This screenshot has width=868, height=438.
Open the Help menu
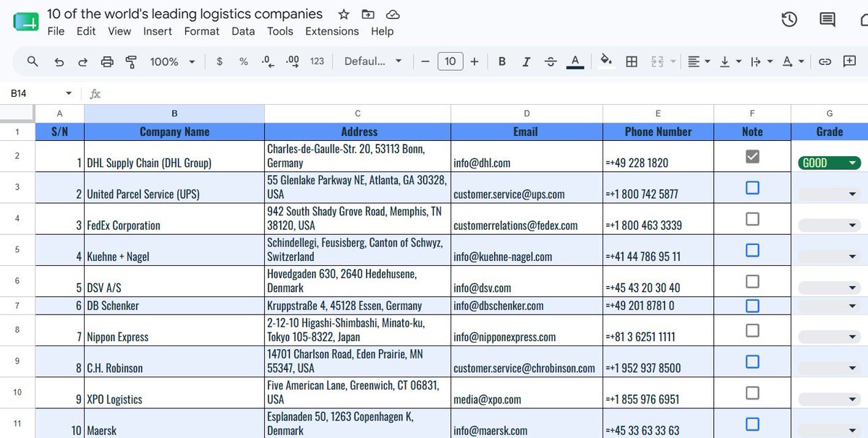pyautogui.click(x=383, y=31)
